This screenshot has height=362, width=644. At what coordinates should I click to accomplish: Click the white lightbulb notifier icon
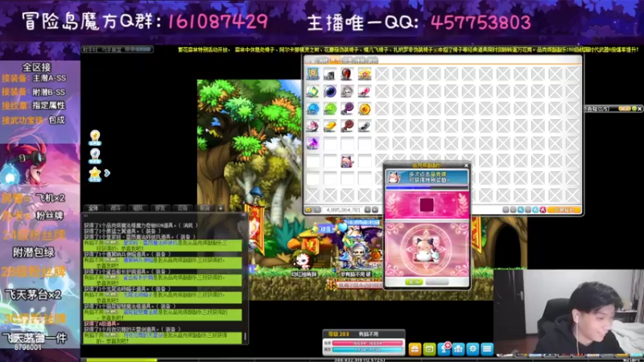(95, 155)
